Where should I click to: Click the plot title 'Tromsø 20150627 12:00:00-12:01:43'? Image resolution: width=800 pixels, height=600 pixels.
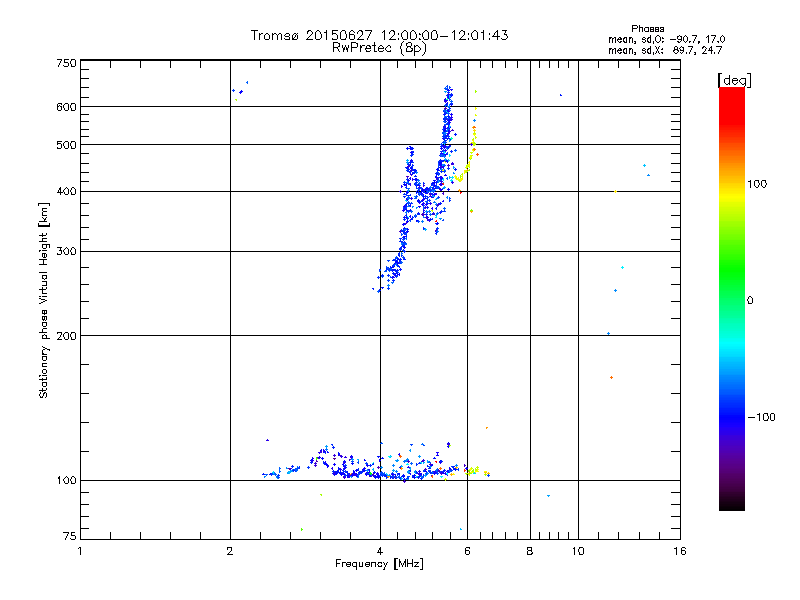coord(379,35)
